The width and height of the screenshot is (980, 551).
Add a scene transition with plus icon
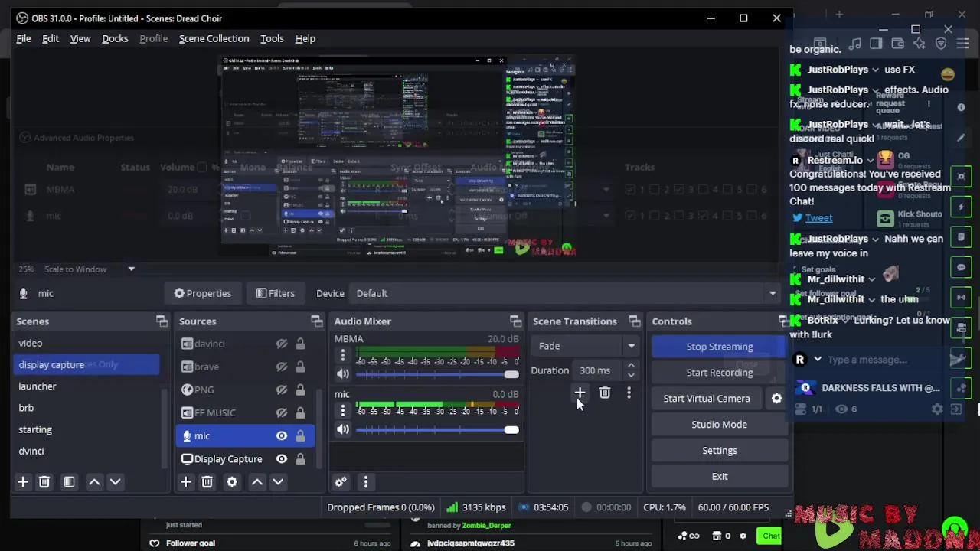[580, 393]
